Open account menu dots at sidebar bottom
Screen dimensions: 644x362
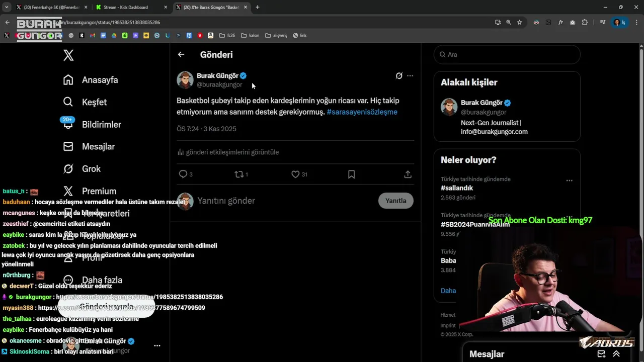pos(157,345)
